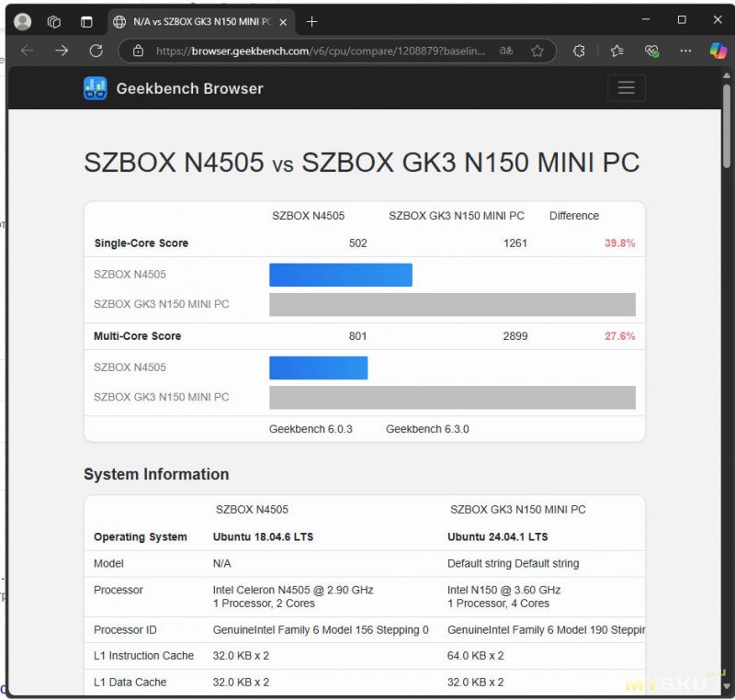Viewport: 735px width, 700px height.
Task: Reload the current page
Action: pyautogui.click(x=96, y=51)
